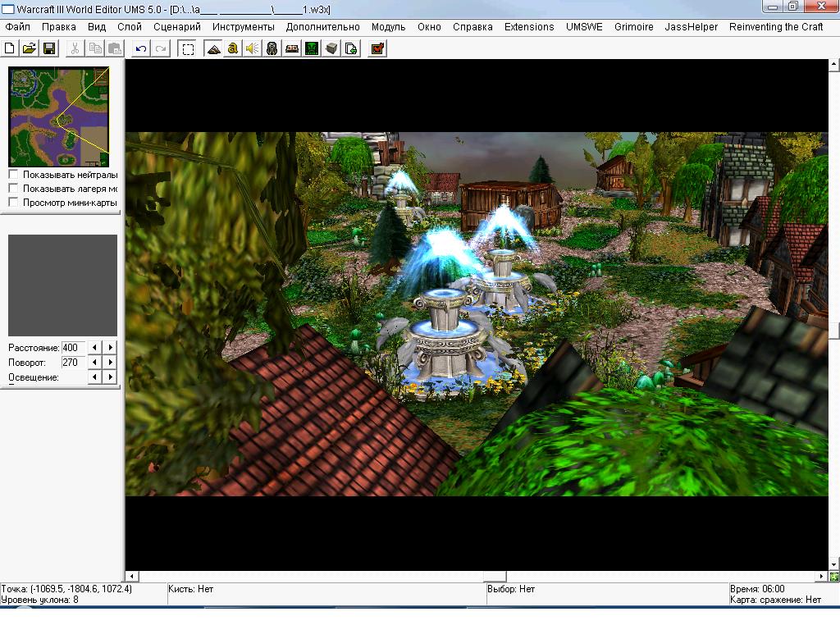
Task: Open the Terrain Editor mountain icon
Action: tap(213, 48)
